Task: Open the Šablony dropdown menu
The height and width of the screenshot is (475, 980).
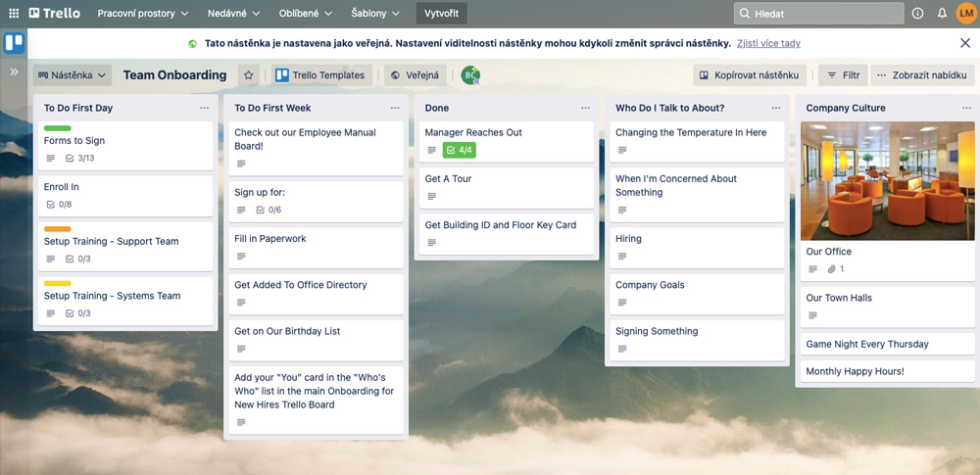Action: coord(377,13)
